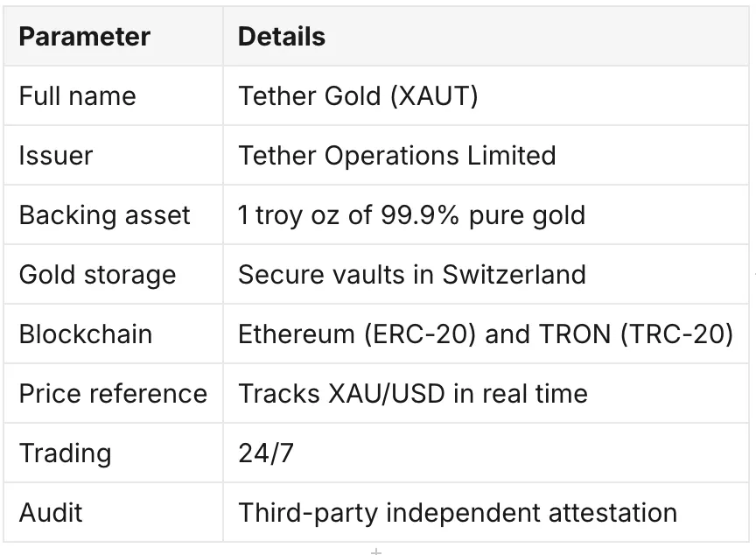The image size is (756, 555).
Task: Click the Trading row label
Action: tap(113, 453)
